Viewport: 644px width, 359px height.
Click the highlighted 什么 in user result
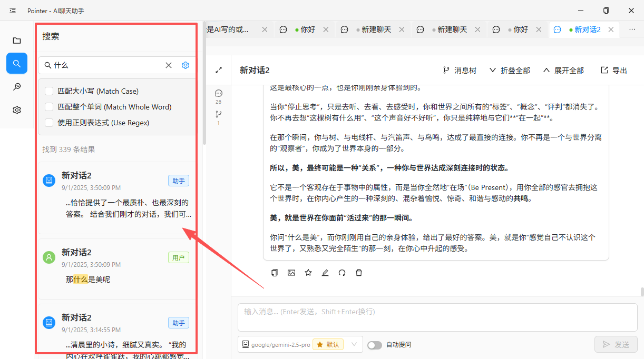[x=81, y=280]
